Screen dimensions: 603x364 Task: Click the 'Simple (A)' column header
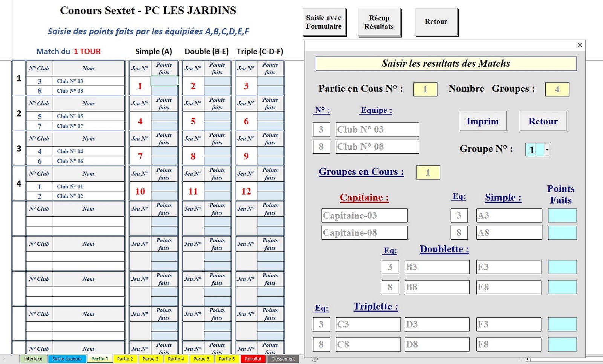(153, 51)
